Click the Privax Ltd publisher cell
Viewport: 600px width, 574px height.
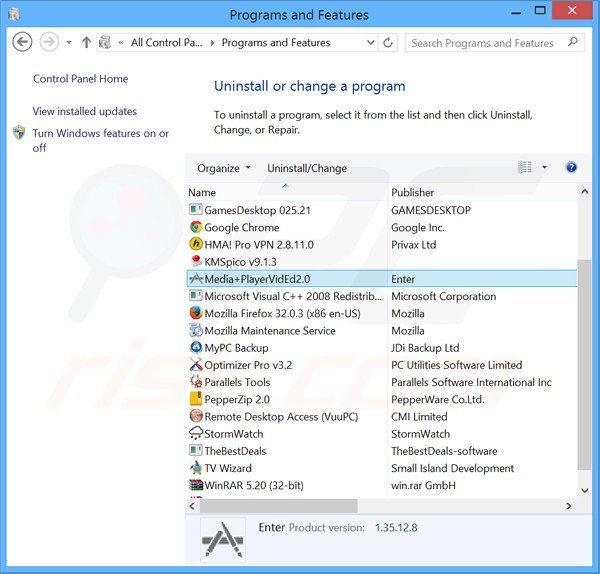pyautogui.click(x=414, y=245)
